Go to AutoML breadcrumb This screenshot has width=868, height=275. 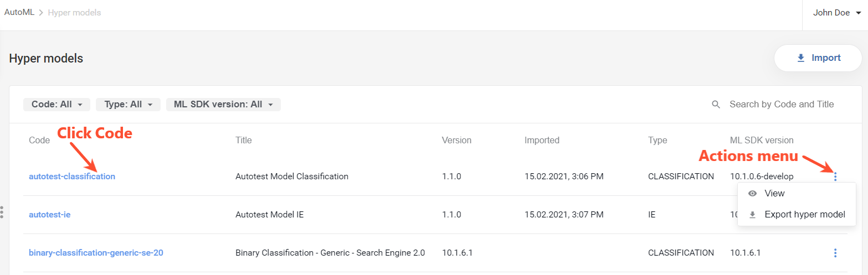(19, 12)
